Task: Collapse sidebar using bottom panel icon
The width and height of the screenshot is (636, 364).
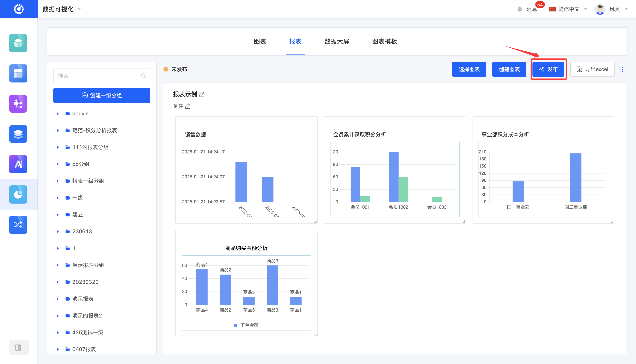Action: tap(19, 347)
